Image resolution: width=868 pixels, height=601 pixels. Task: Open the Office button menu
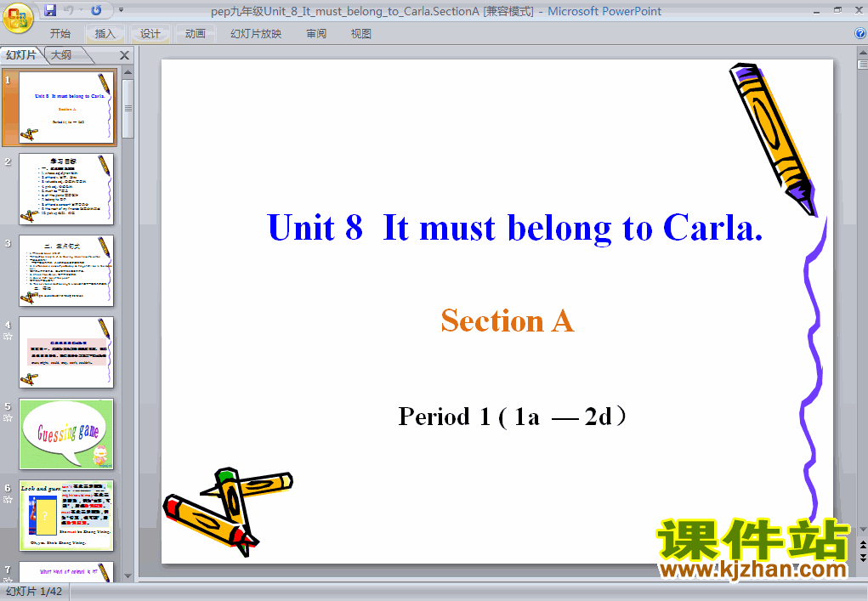(x=18, y=18)
